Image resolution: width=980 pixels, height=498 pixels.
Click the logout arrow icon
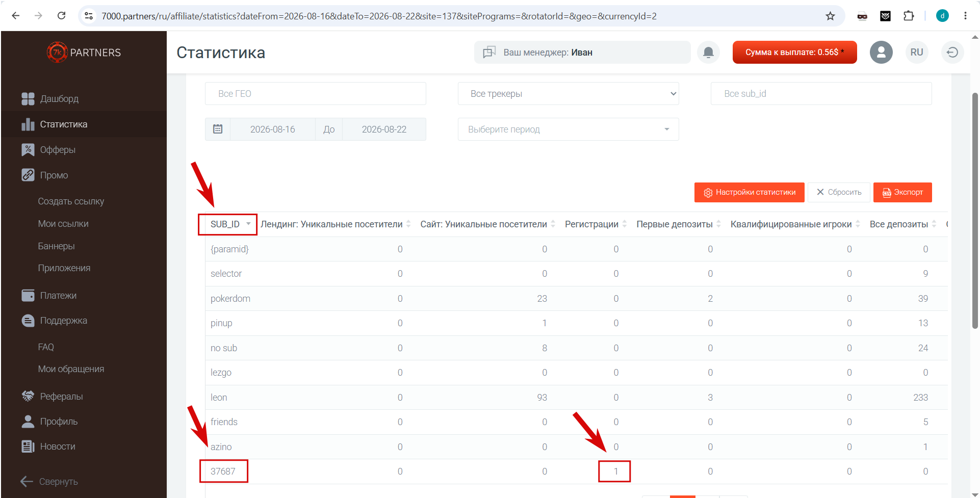point(952,52)
